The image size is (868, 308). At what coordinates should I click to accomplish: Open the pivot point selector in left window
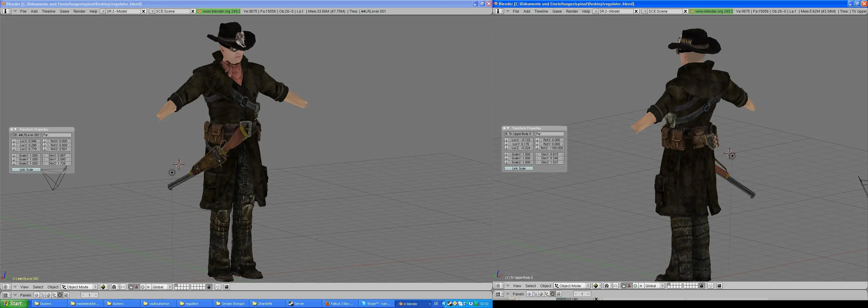pyautogui.click(x=116, y=287)
